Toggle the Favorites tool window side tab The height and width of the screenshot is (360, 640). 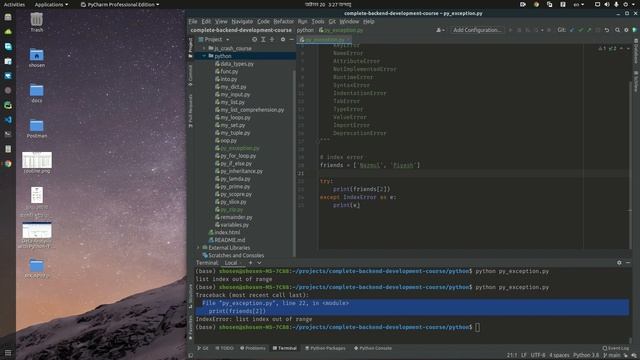(190, 327)
